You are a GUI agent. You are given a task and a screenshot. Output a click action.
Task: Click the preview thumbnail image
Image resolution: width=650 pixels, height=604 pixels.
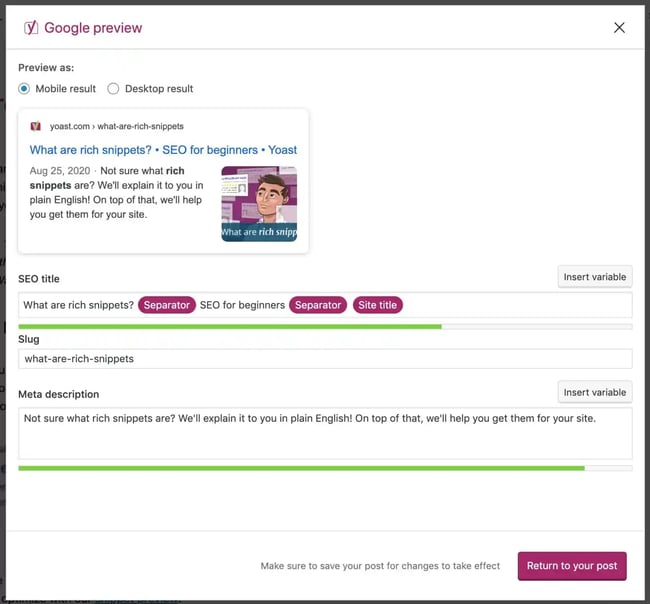point(259,204)
